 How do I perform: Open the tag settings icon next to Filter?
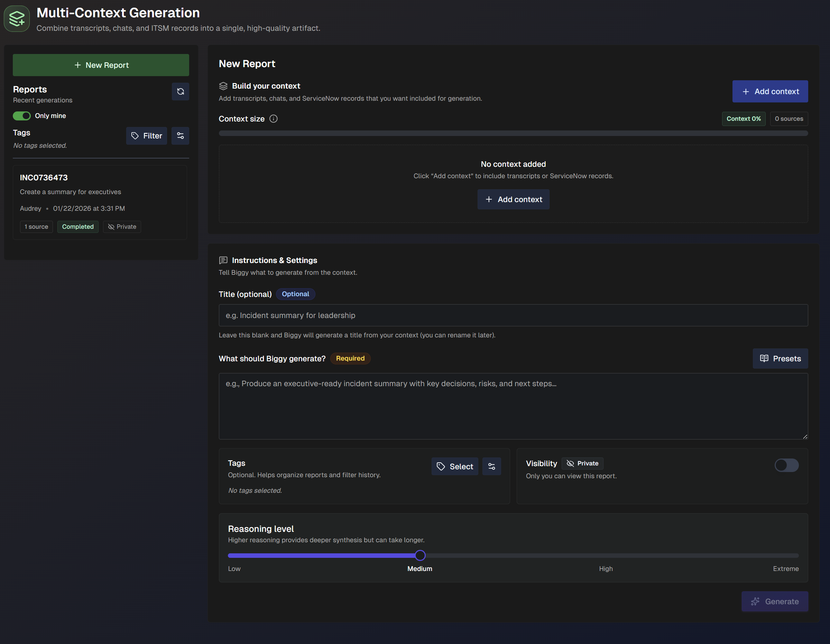point(180,136)
